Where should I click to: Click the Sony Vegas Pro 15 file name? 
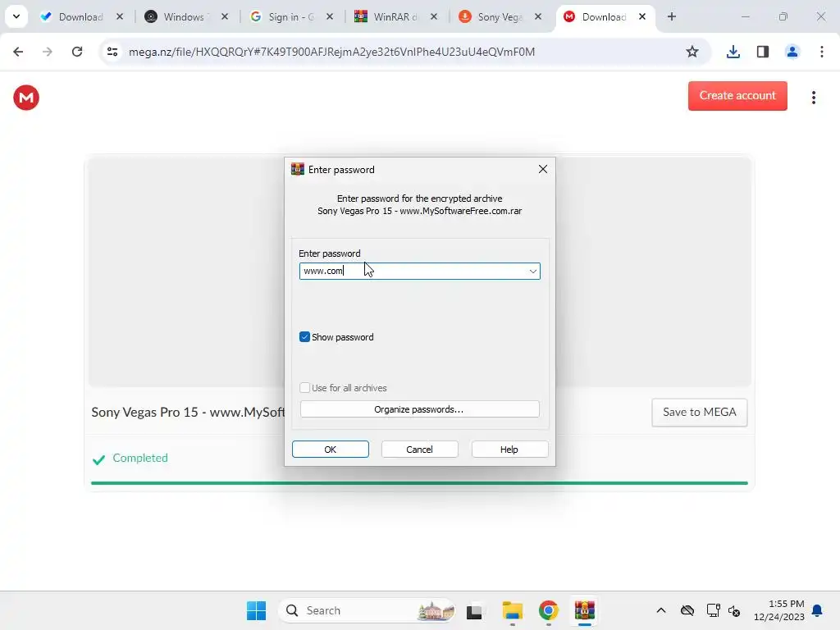[x=188, y=412]
